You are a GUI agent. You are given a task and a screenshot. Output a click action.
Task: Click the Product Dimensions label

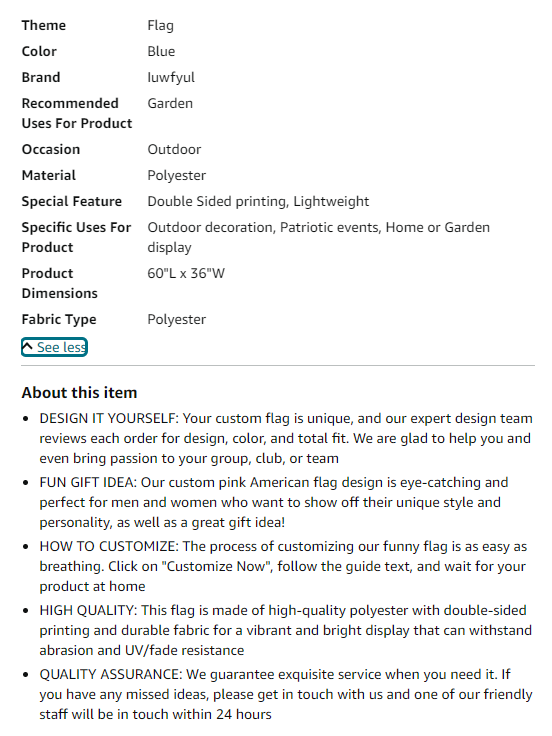click(x=60, y=283)
